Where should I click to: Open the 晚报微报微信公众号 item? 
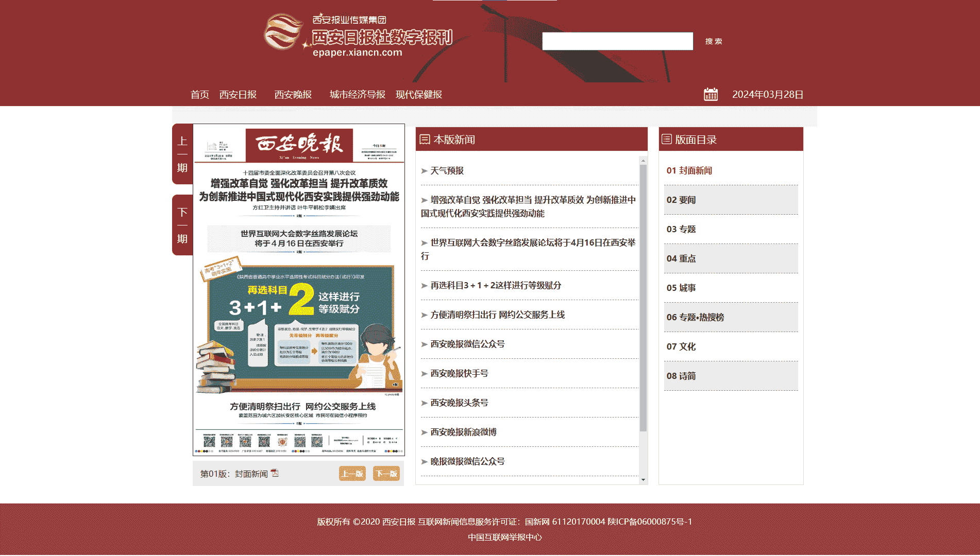click(x=467, y=462)
